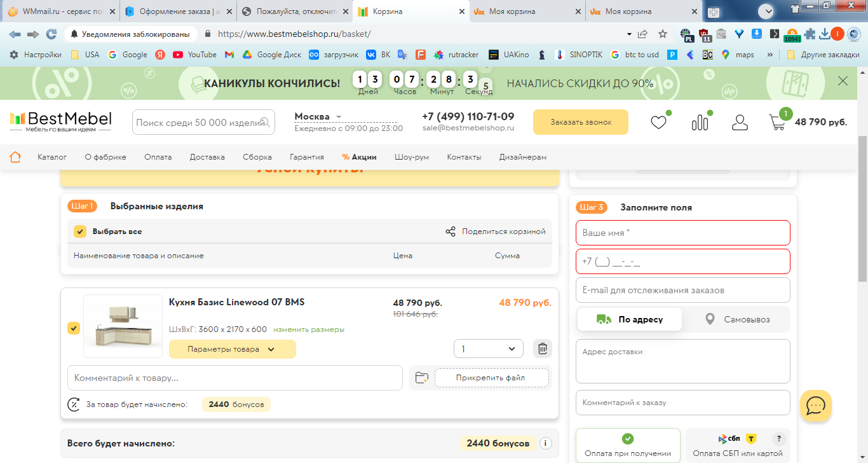This screenshot has height=463, width=868.
Task: Click the изменить размеры link
Action: click(x=309, y=329)
